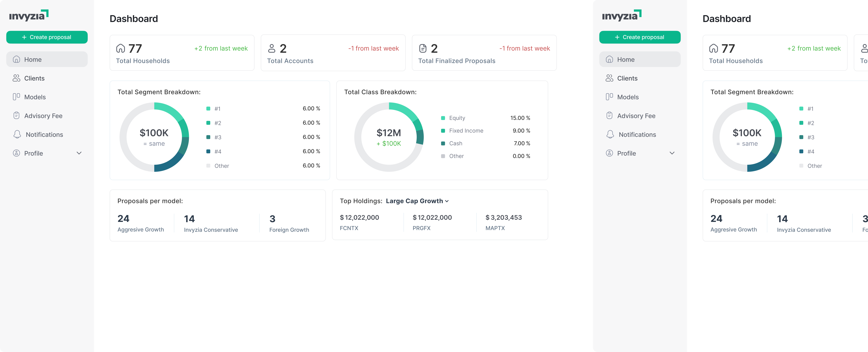Image resolution: width=868 pixels, height=352 pixels.
Task: Click the Advisory Fee clipboard icon
Action: point(16,116)
